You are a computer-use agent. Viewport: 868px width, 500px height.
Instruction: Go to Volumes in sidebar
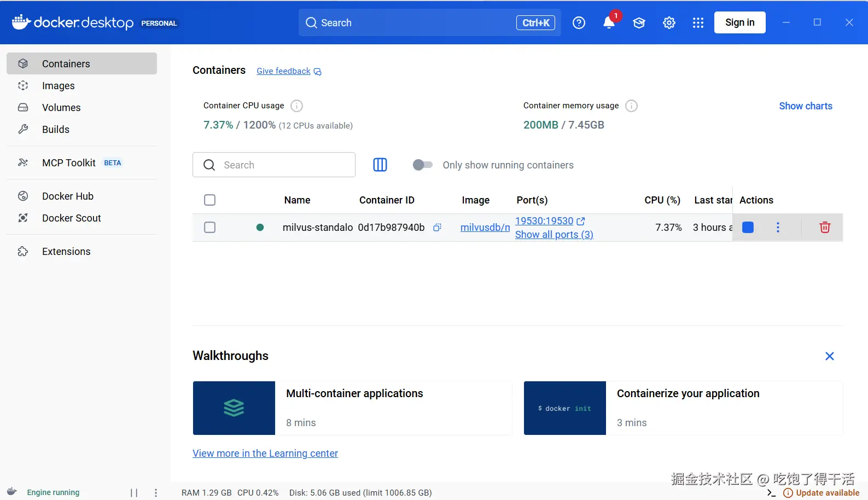click(81, 107)
